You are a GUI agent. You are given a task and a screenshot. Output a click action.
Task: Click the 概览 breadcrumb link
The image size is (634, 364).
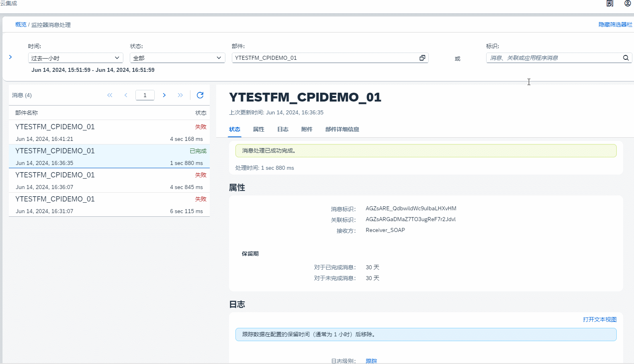(21, 24)
